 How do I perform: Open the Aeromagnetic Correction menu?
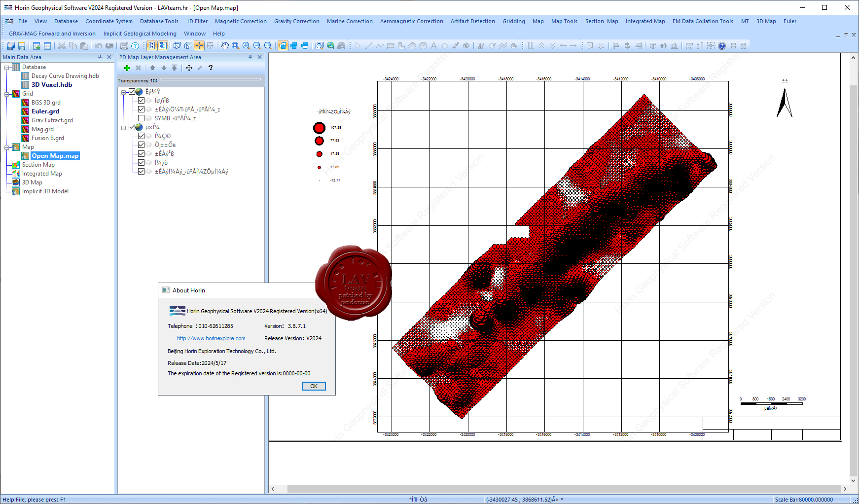(412, 21)
